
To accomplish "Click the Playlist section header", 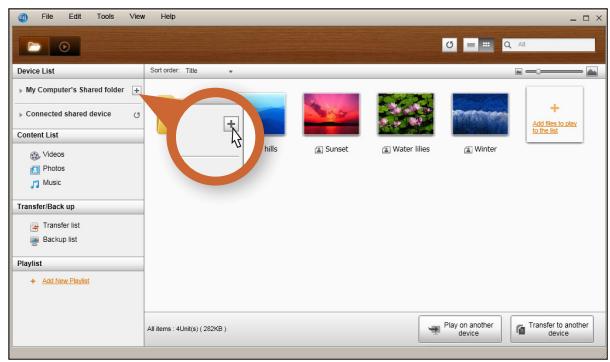I will click(78, 264).
